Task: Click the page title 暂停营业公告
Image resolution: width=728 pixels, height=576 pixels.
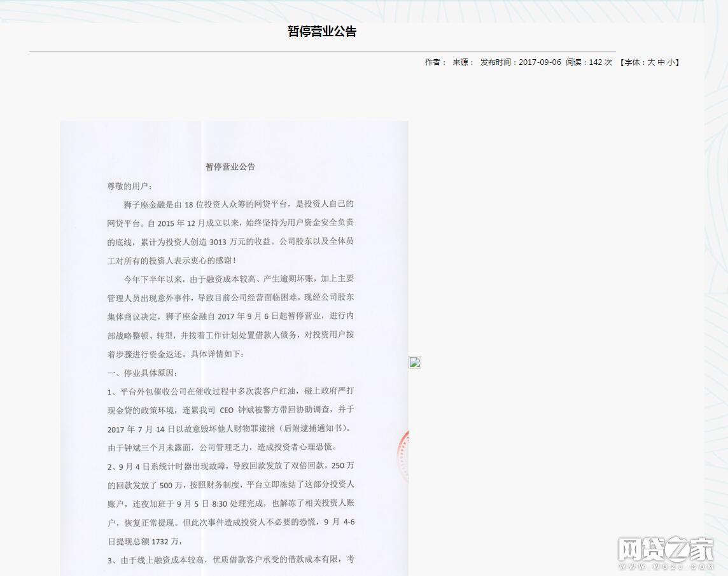Action: coord(322,32)
